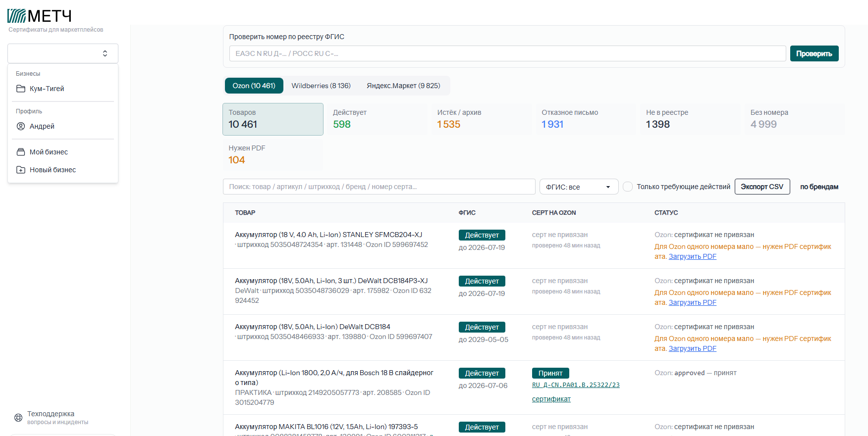This screenshot has height=436, width=868.
Task: Click the СЕРТ НА OZON column header
Action: [554, 213]
